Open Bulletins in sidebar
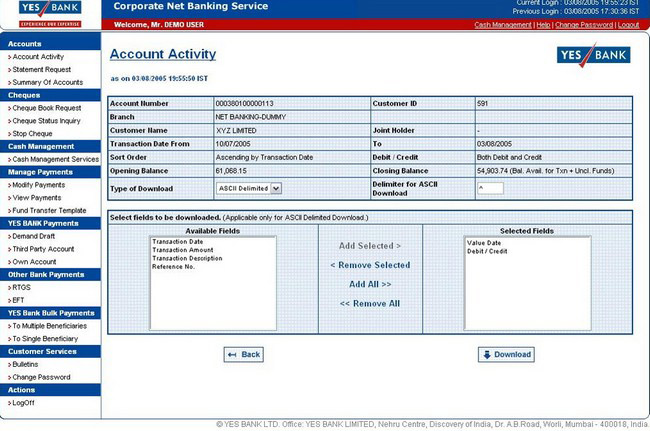The width and height of the screenshot is (650, 431). point(25,365)
